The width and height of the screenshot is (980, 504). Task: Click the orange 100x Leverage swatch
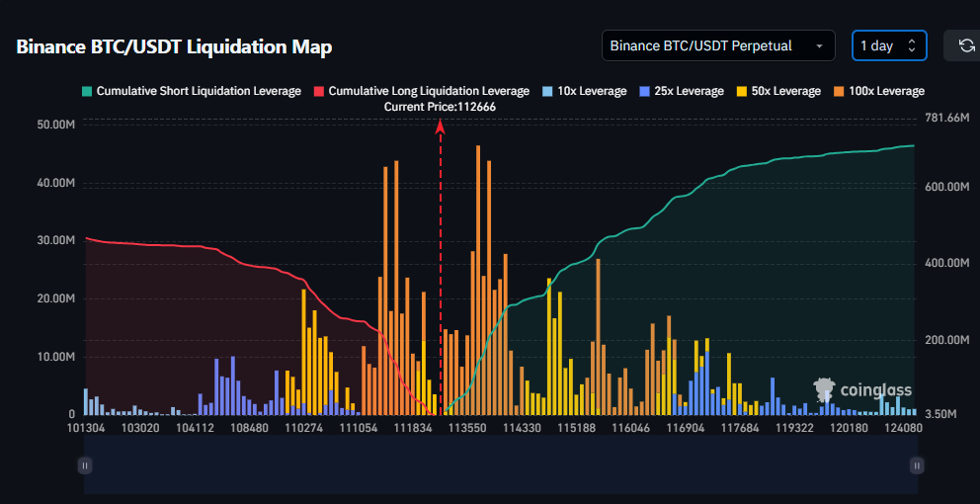click(x=838, y=91)
